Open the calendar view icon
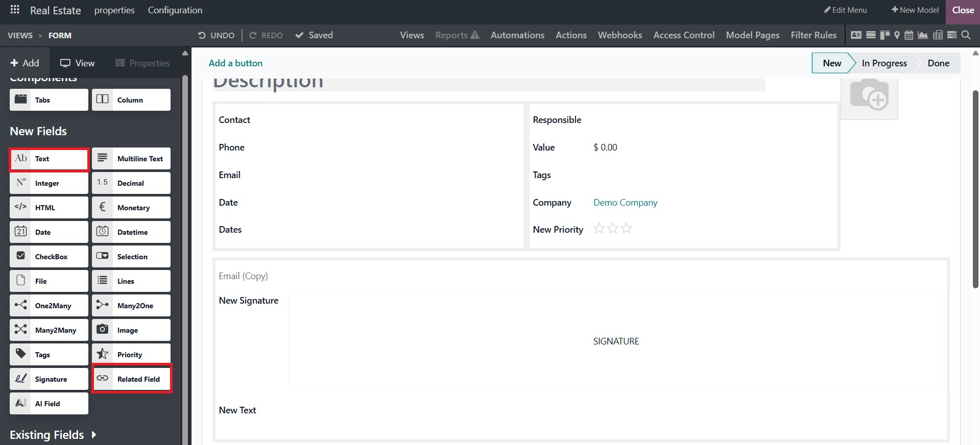This screenshot has width=980, height=445. coord(909,35)
